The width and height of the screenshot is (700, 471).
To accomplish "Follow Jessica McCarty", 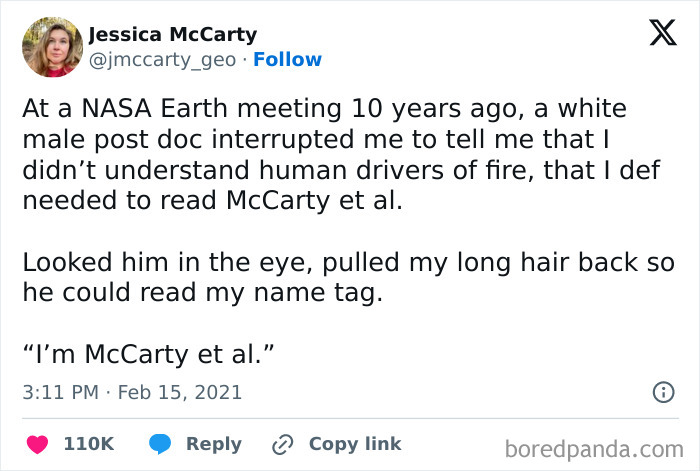I will point(287,60).
